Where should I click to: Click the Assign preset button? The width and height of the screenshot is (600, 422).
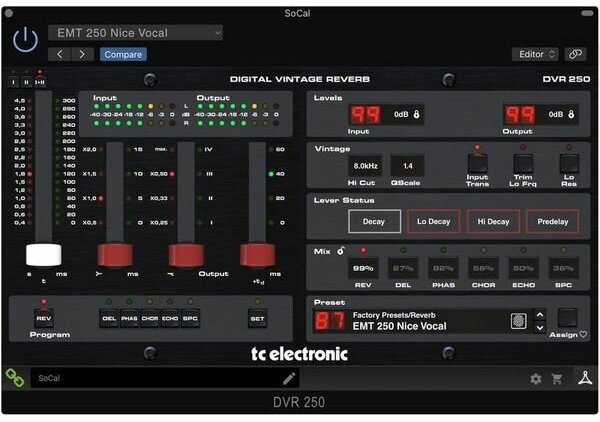(567, 317)
